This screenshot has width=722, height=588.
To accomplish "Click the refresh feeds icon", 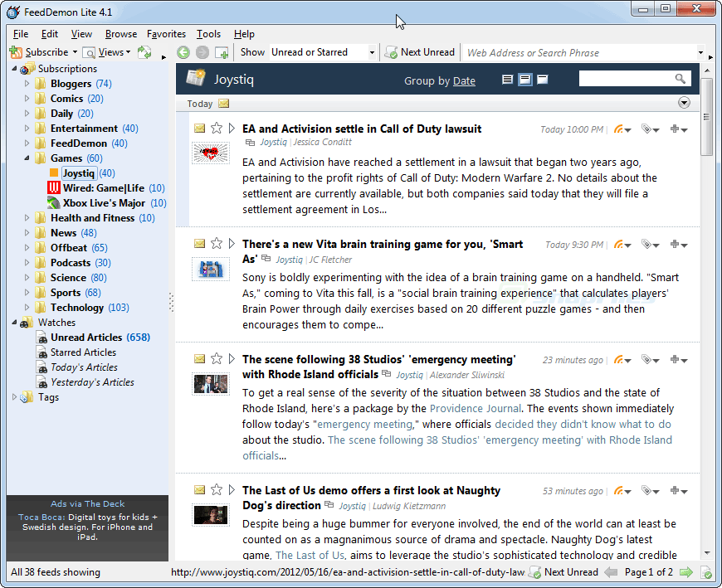I will [144, 52].
